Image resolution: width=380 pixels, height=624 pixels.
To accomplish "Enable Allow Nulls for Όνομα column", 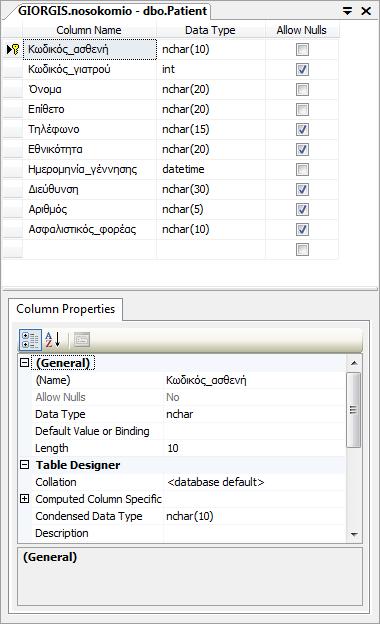I will pyautogui.click(x=302, y=90).
